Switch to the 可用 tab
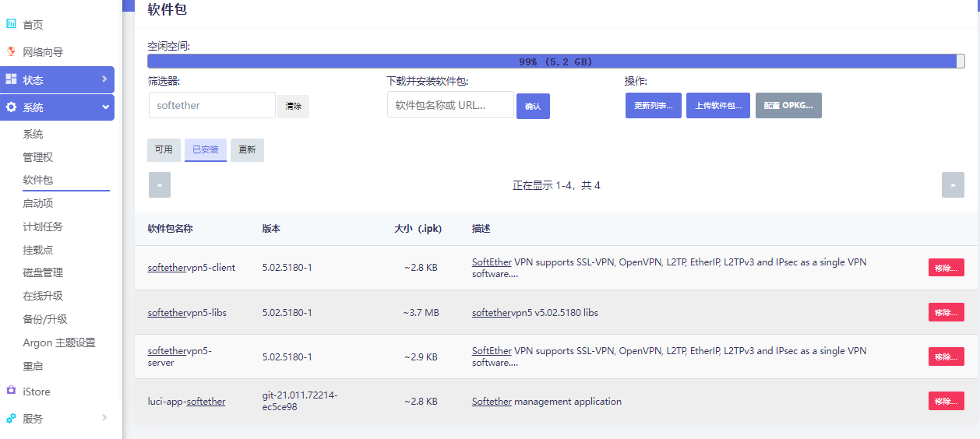This screenshot has height=439, width=980. pyautogui.click(x=164, y=149)
